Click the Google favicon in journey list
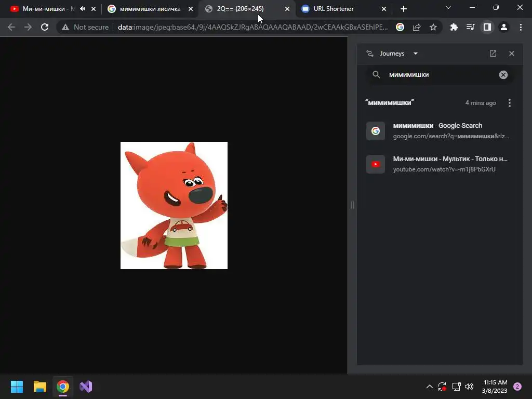This screenshot has width=532, height=399. tap(376, 131)
